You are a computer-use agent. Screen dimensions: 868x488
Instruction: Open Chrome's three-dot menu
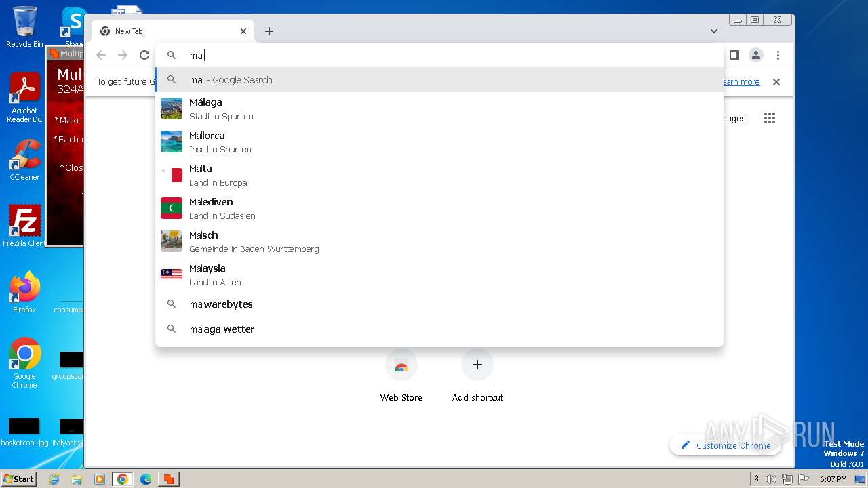pos(778,55)
